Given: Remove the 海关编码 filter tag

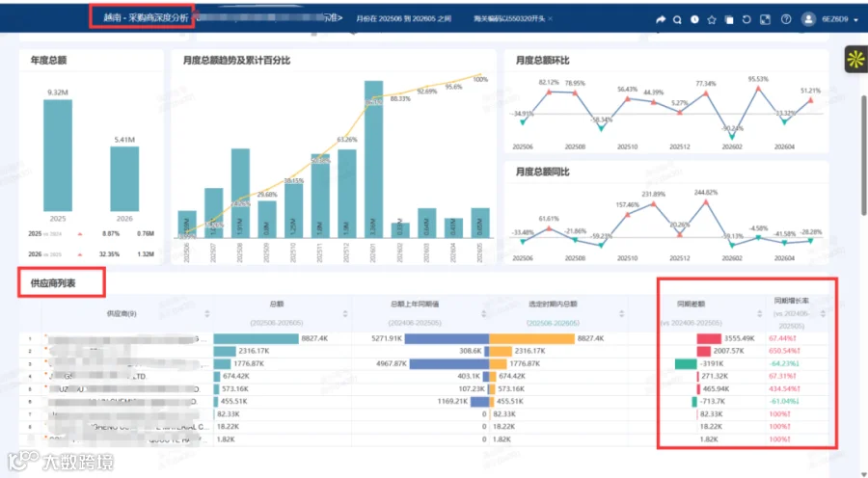Looking at the screenshot, I should [x=551, y=19].
